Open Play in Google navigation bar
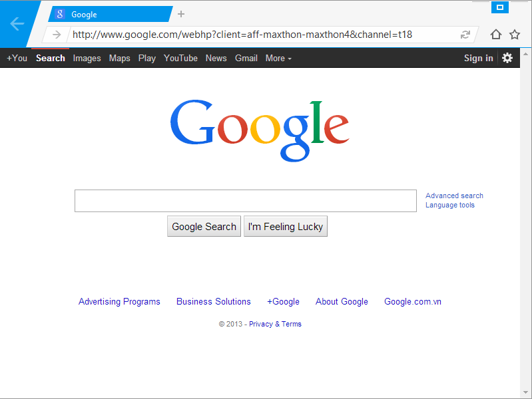The width and height of the screenshot is (532, 399). click(147, 59)
